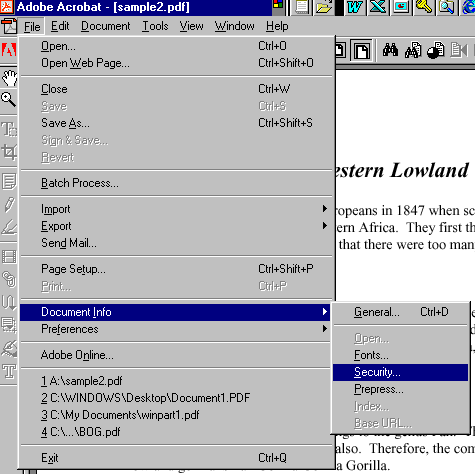Select the Digital Signature pen tool

tap(9, 348)
